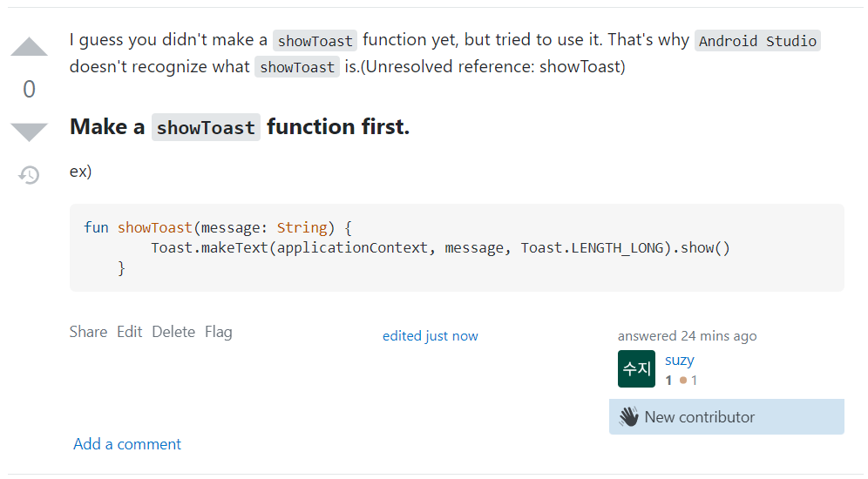Image resolution: width=868 pixels, height=479 pixels.
Task: Click the vote score 0
Action: click(29, 89)
